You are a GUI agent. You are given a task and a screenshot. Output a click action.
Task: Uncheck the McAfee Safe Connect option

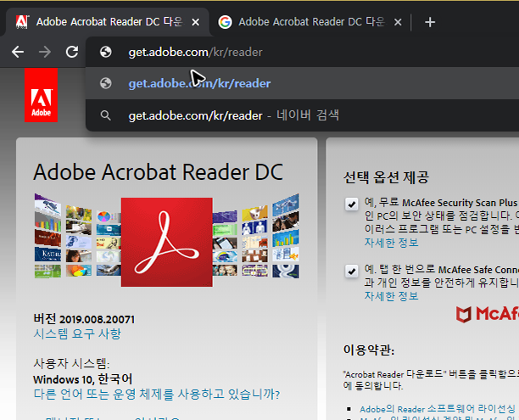pyautogui.click(x=352, y=272)
